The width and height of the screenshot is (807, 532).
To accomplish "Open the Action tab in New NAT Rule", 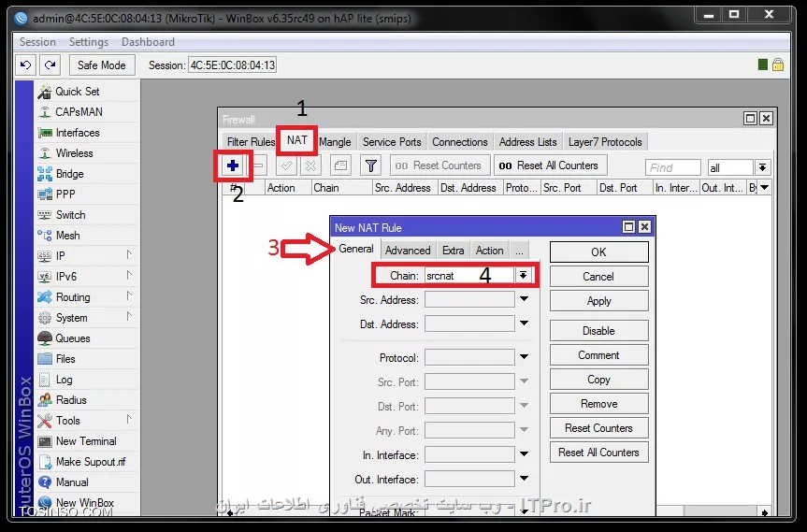I will tap(489, 251).
